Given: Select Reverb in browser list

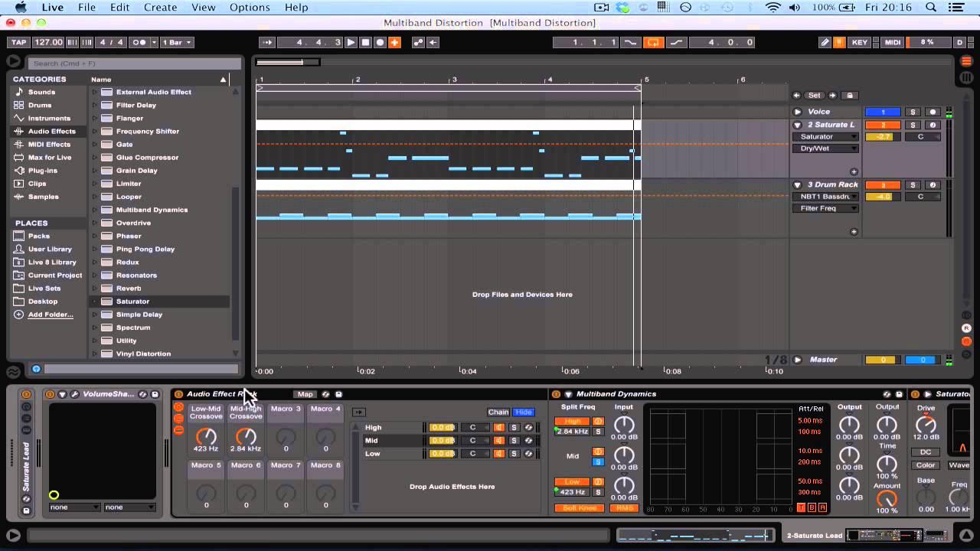Looking at the screenshot, I should [129, 289].
